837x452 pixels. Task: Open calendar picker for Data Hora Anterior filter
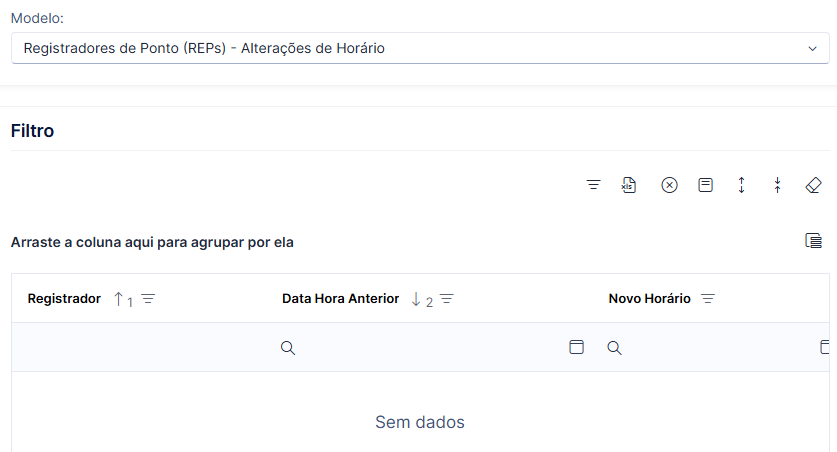(x=577, y=347)
